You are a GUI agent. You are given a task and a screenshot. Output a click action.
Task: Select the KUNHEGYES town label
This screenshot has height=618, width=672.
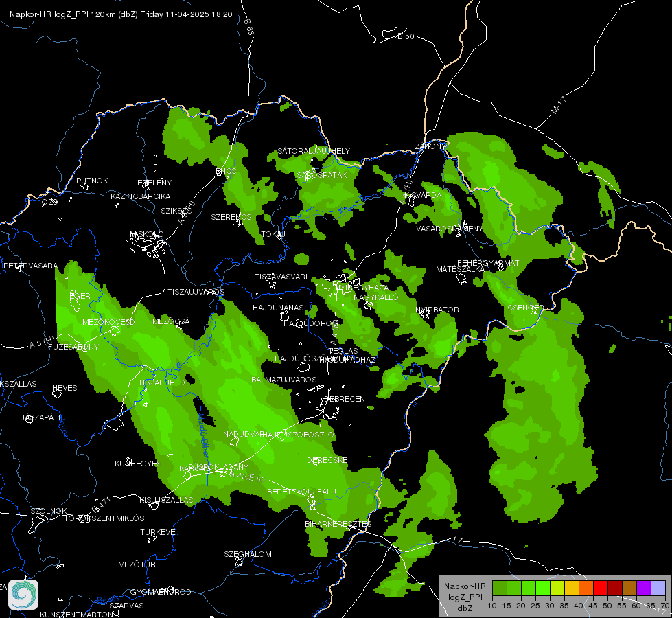[138, 463]
